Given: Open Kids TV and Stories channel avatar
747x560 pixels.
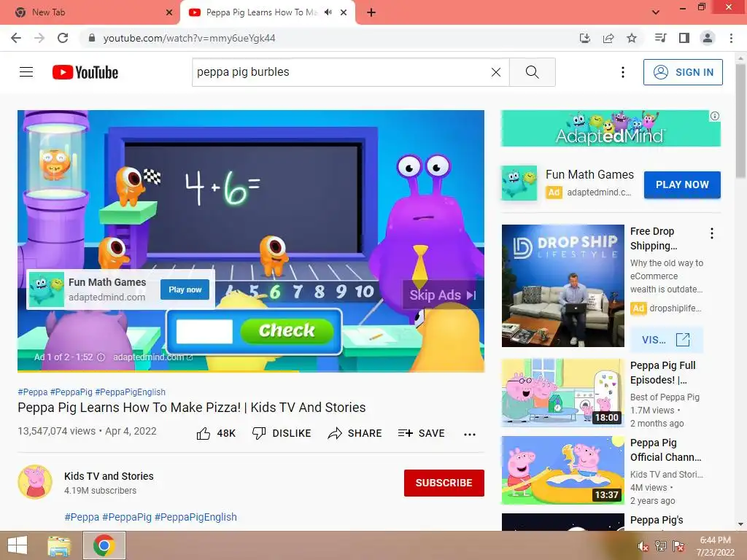Looking at the screenshot, I should pos(35,482).
